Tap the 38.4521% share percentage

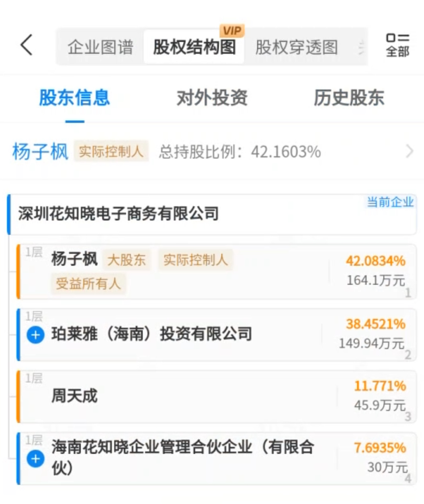coord(375,324)
